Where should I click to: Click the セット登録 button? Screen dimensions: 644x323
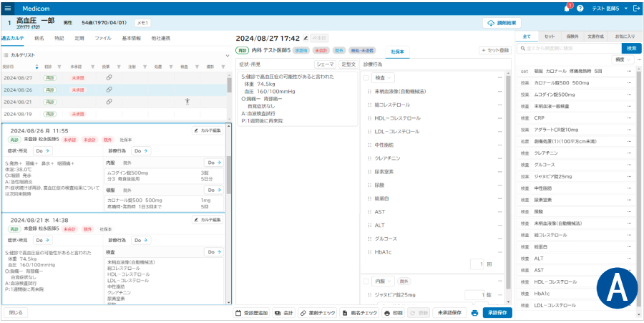(x=495, y=50)
